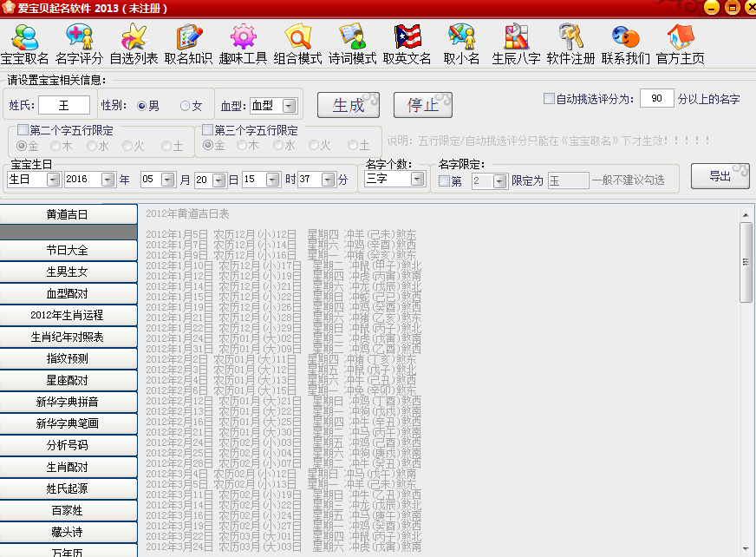Open the 联系我们 icon

[625, 44]
